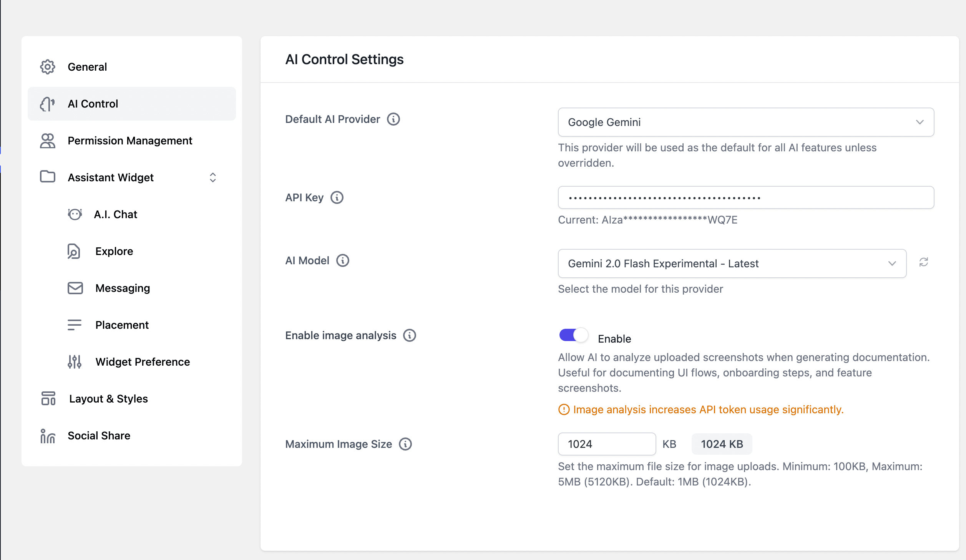This screenshot has height=560, width=966.
Task: Open the Default AI Provider dropdown
Action: [745, 122]
